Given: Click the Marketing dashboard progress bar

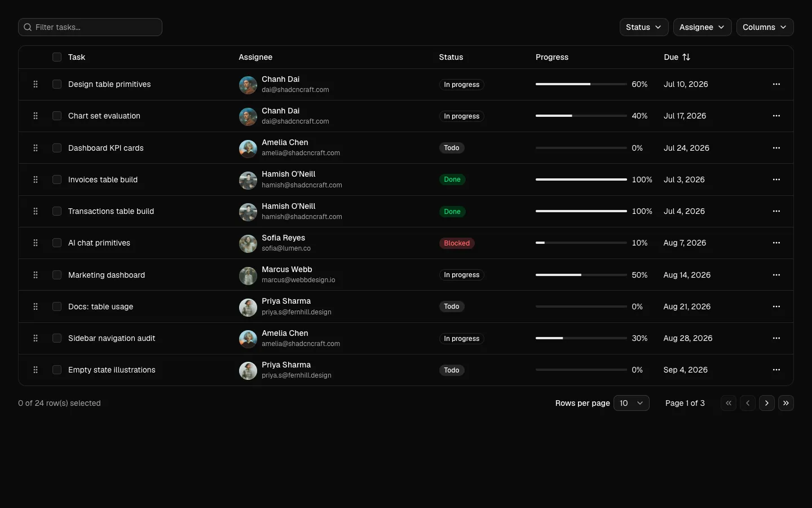Looking at the screenshot, I should (x=581, y=275).
